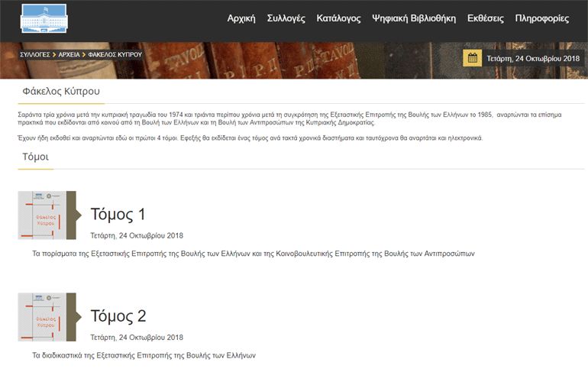The width and height of the screenshot is (588, 369).
Task: Click the Τόμος 2 cover thumbnail
Action: coord(47,317)
